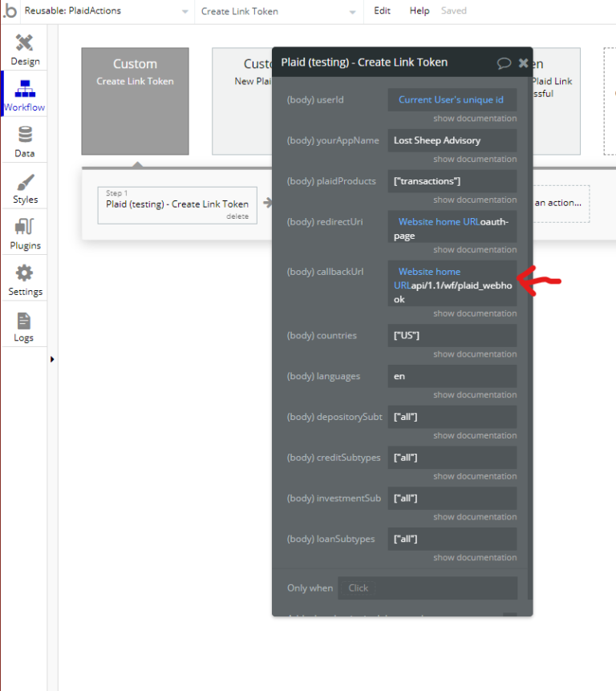
Task: Delete Step 1 action
Action: click(x=237, y=216)
